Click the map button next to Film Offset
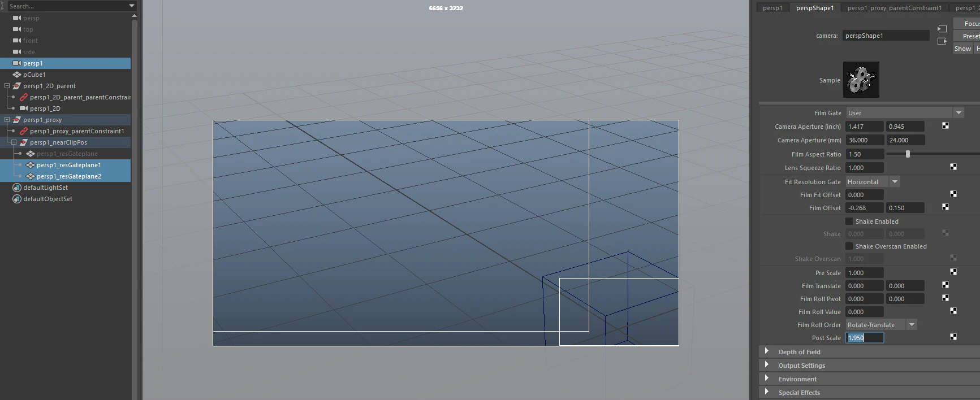Viewport: 980px width, 400px height. click(946, 207)
